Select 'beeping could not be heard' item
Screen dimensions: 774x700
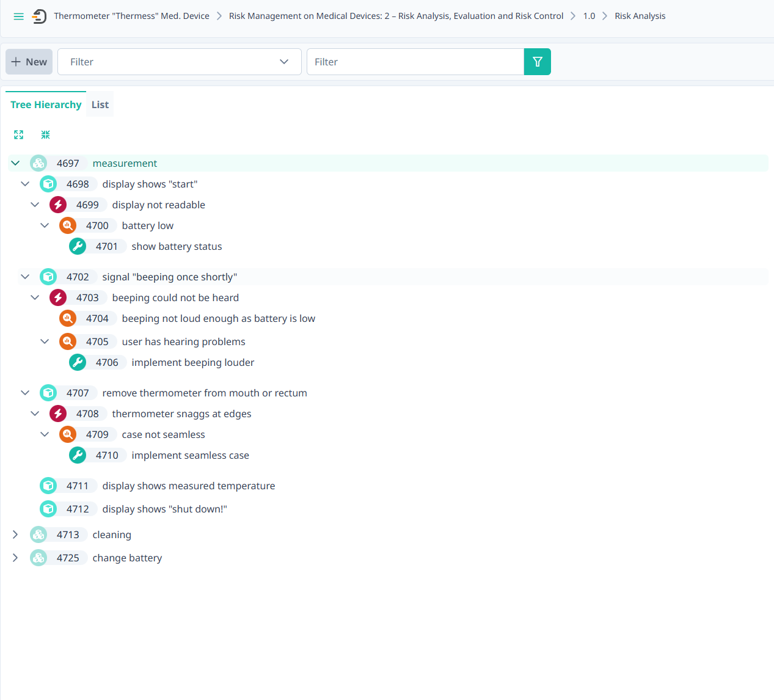(175, 297)
